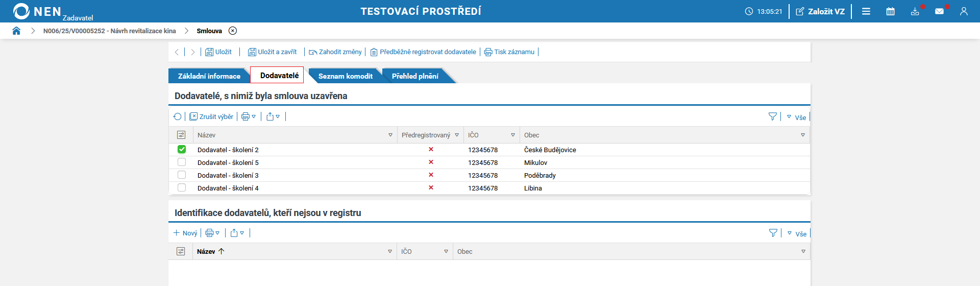This screenshot has height=286, width=980.
Task: Open the Seznam komodit tab
Action: (x=345, y=76)
